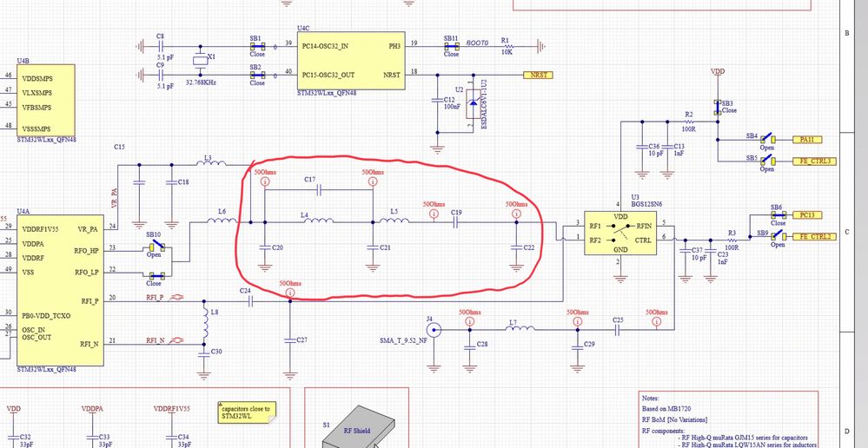The image size is (868, 448).
Task: Click the BOOT0 net label
Action: [x=477, y=42]
